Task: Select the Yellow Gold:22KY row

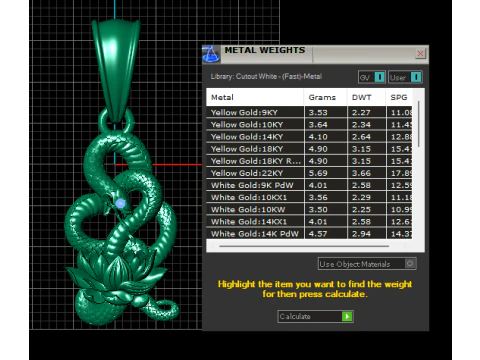Action: pyautogui.click(x=309, y=173)
